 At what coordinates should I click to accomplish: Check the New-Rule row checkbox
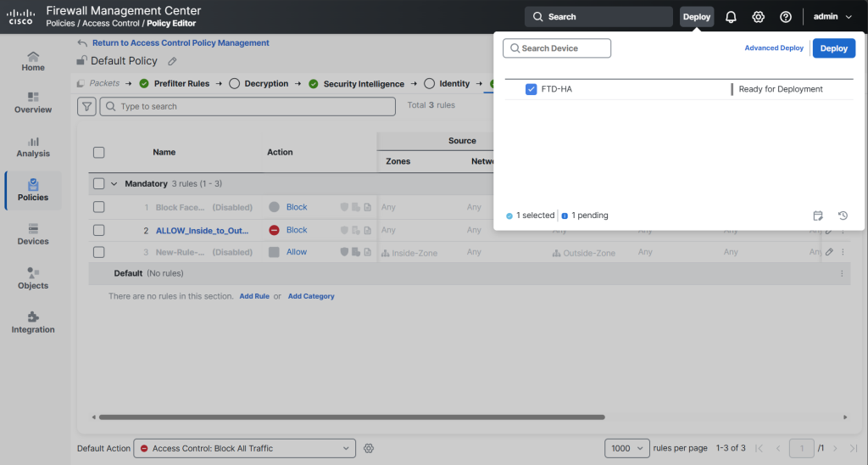coord(99,252)
